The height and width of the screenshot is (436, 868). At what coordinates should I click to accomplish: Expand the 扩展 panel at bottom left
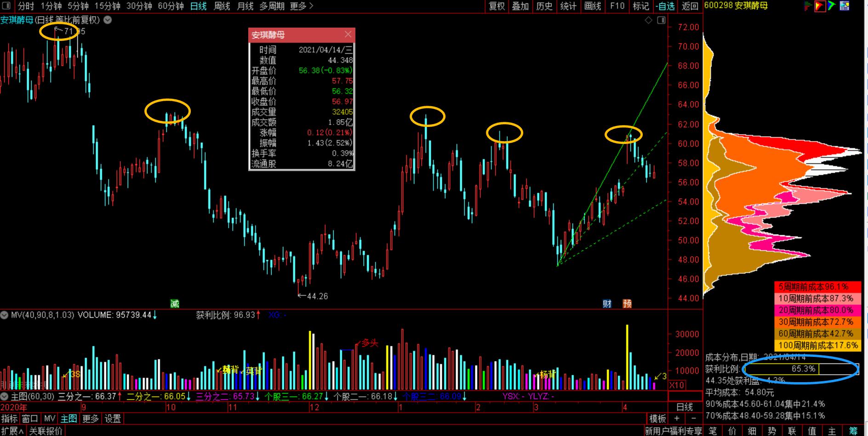point(12,431)
